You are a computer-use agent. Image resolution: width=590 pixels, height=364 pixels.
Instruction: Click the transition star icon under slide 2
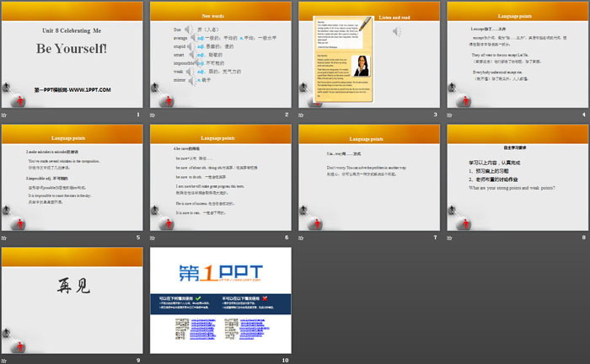click(153, 114)
